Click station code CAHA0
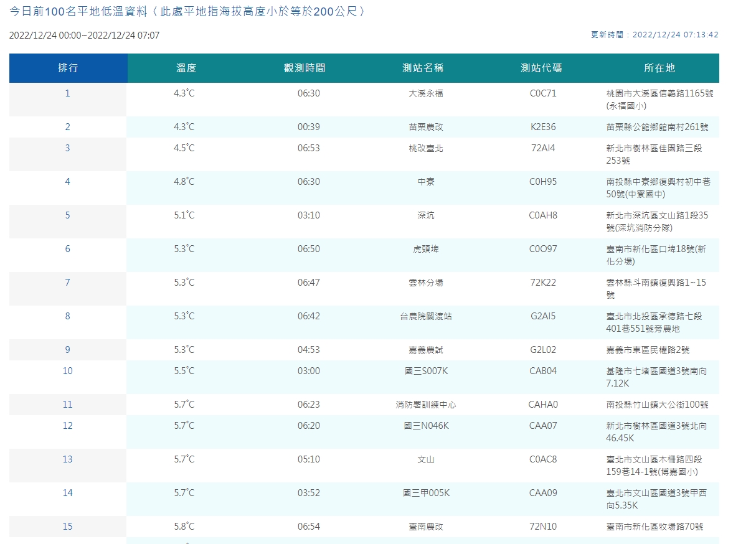Screen dimensions: 756x544 click(x=543, y=405)
